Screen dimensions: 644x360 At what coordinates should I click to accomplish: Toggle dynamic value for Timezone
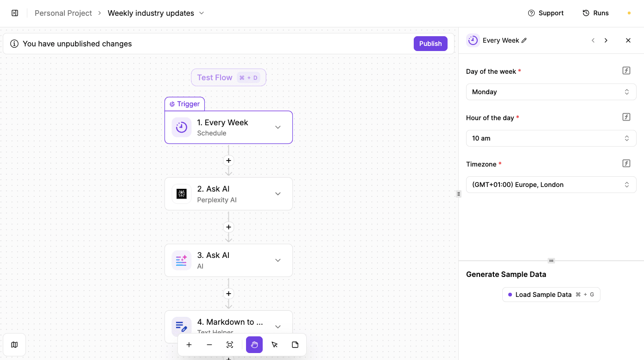pyautogui.click(x=626, y=163)
